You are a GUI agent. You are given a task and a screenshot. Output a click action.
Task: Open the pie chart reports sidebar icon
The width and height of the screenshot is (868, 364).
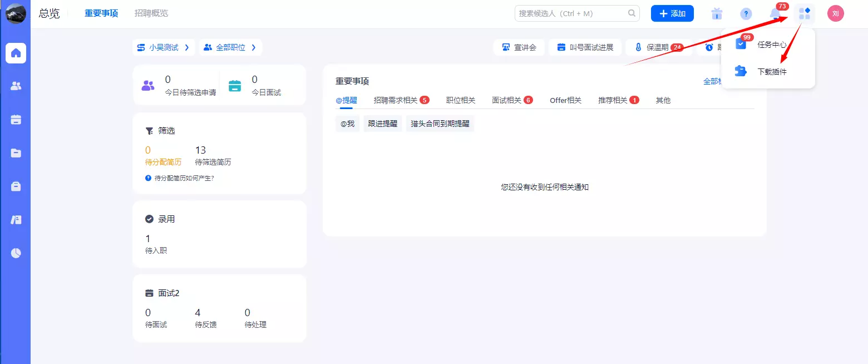(16, 253)
